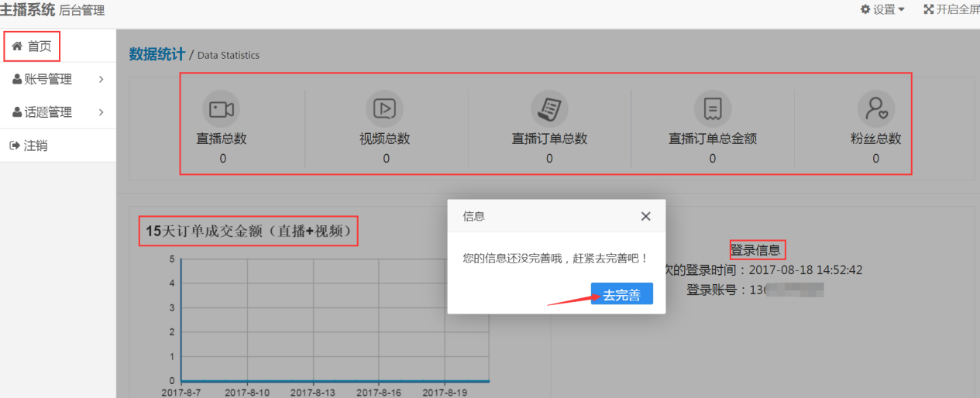Open the 话题管理 menu

coord(58,112)
